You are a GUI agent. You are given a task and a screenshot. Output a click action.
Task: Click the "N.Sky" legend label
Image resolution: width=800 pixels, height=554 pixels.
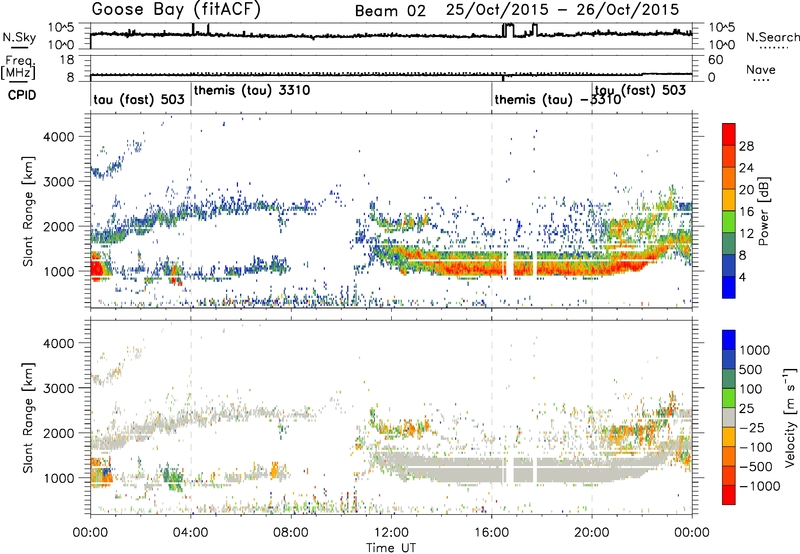pyautogui.click(x=19, y=37)
